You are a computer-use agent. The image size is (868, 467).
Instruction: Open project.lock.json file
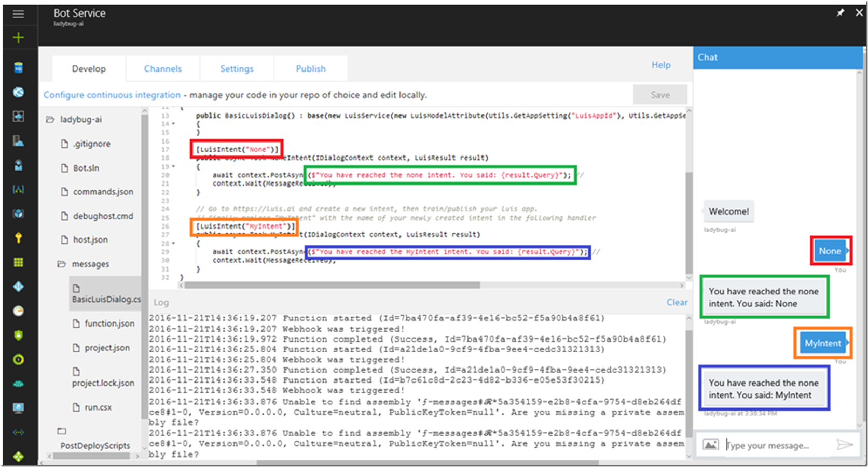click(x=103, y=377)
